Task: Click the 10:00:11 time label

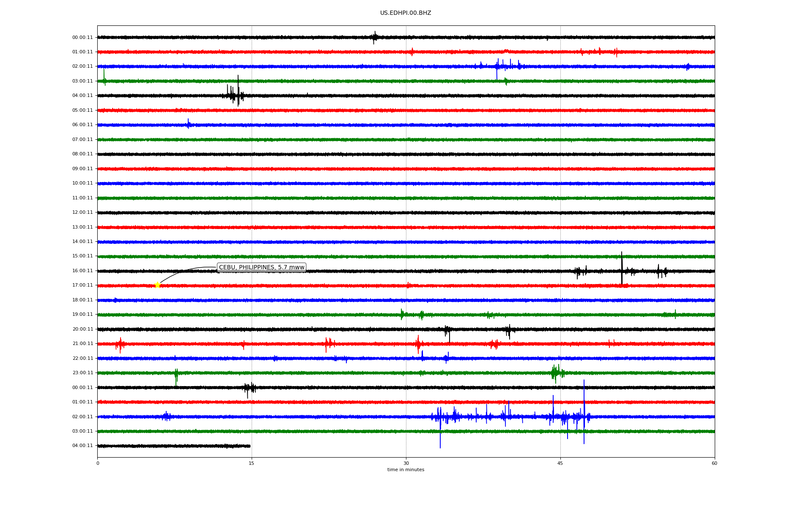Action: 82,183
